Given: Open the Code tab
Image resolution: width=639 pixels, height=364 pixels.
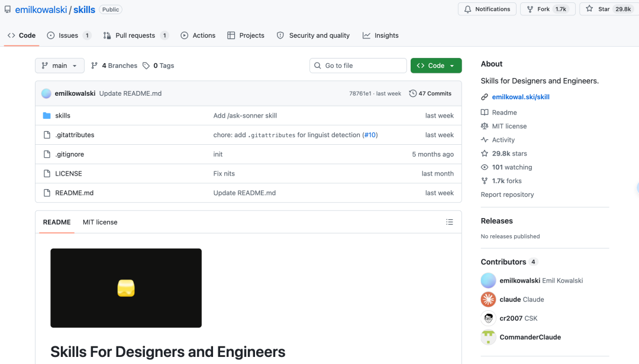Looking at the screenshot, I should point(22,35).
